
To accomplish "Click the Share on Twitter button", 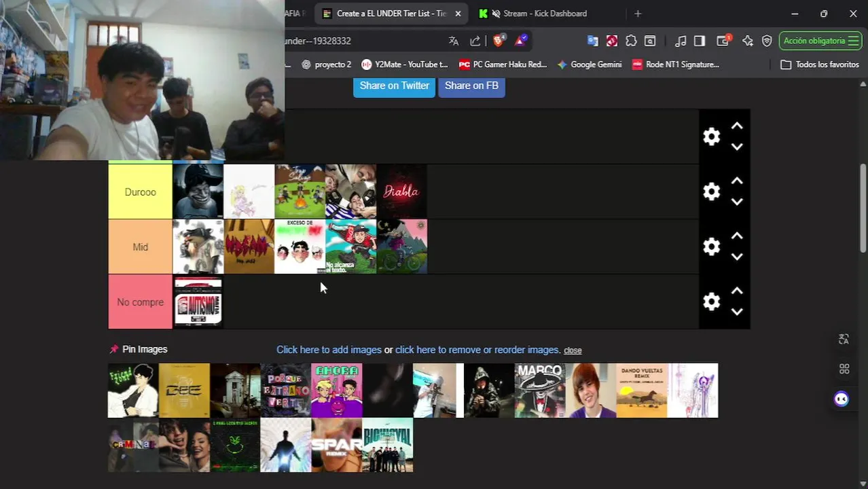I will pyautogui.click(x=394, y=86).
